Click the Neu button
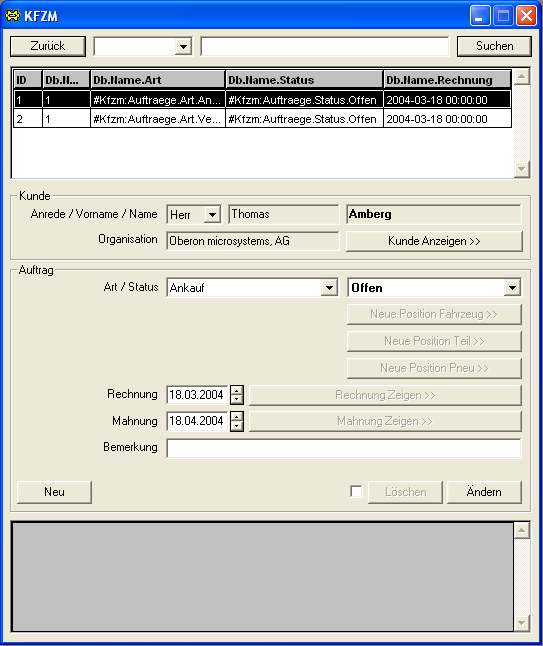 point(54,492)
